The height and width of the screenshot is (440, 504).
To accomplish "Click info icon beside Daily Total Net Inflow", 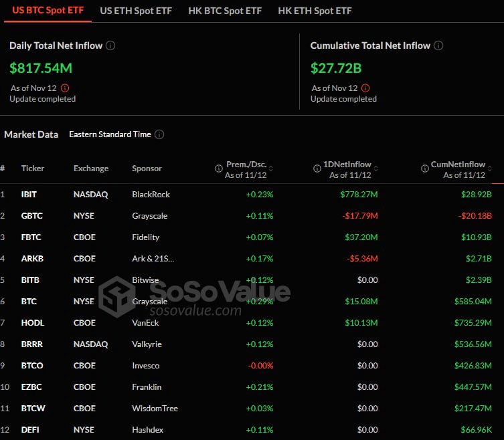I will 110,45.
